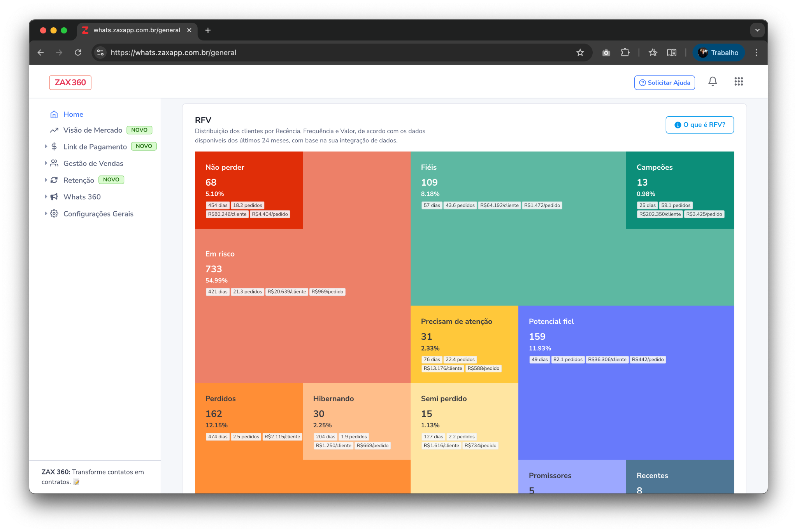The width and height of the screenshot is (797, 532).
Task: Click the "O que é RFV?" button
Action: pos(699,125)
